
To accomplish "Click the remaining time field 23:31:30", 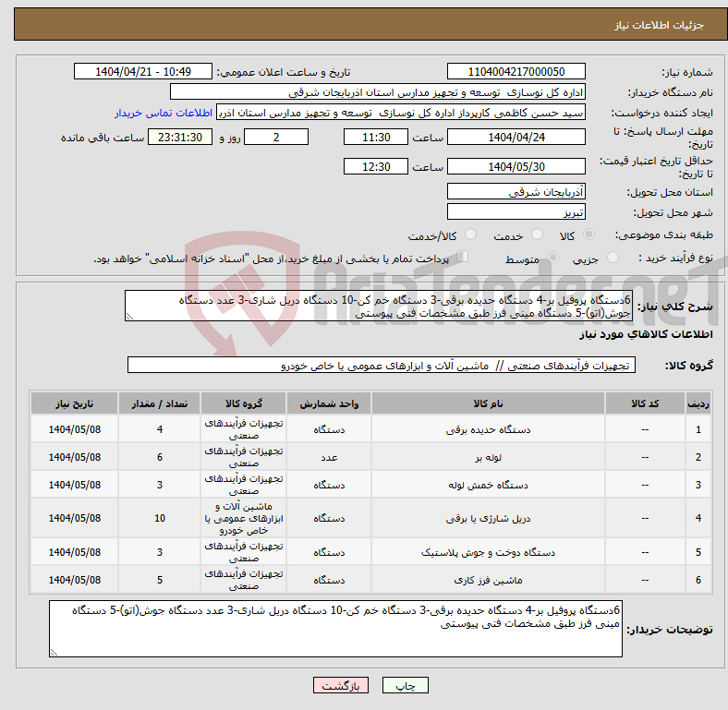I will [180, 137].
